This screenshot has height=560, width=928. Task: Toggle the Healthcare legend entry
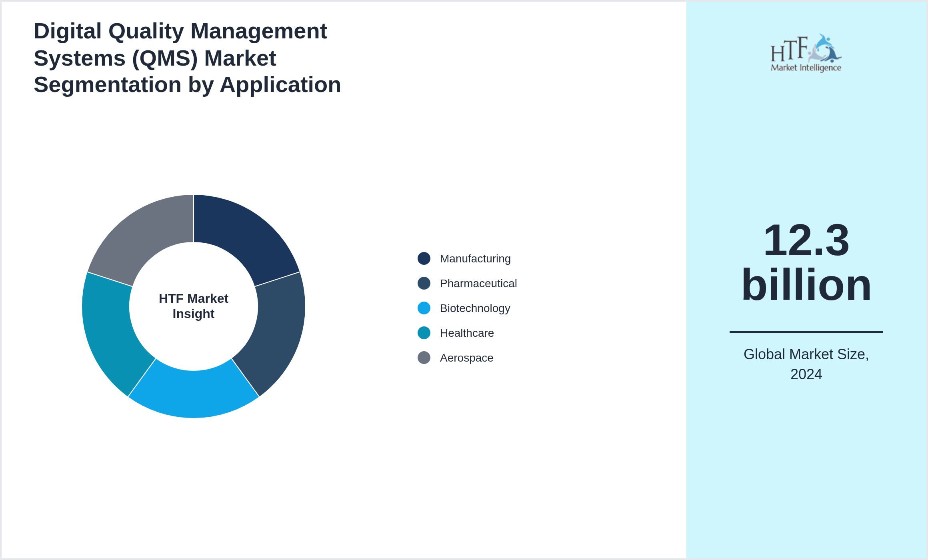[467, 333]
